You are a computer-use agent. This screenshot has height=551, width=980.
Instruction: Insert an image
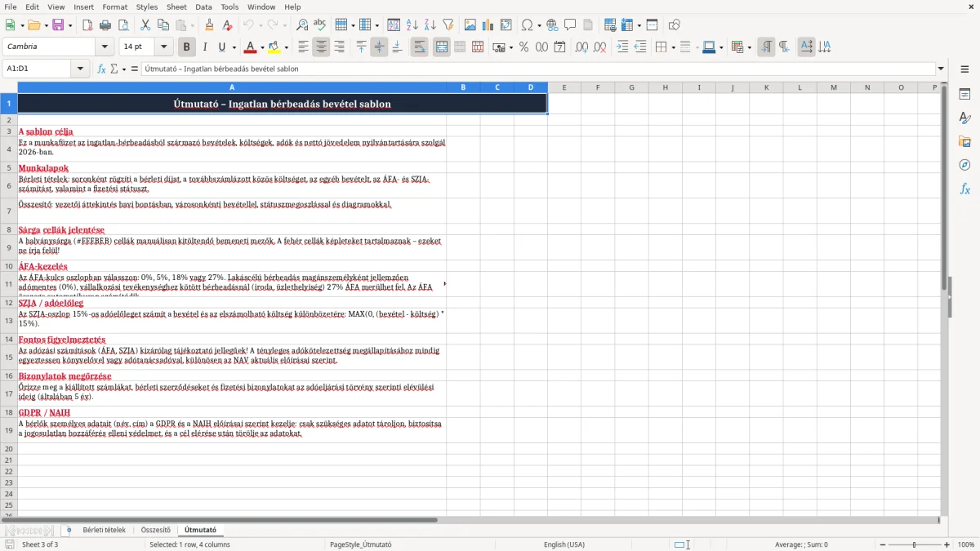pyautogui.click(x=470, y=25)
